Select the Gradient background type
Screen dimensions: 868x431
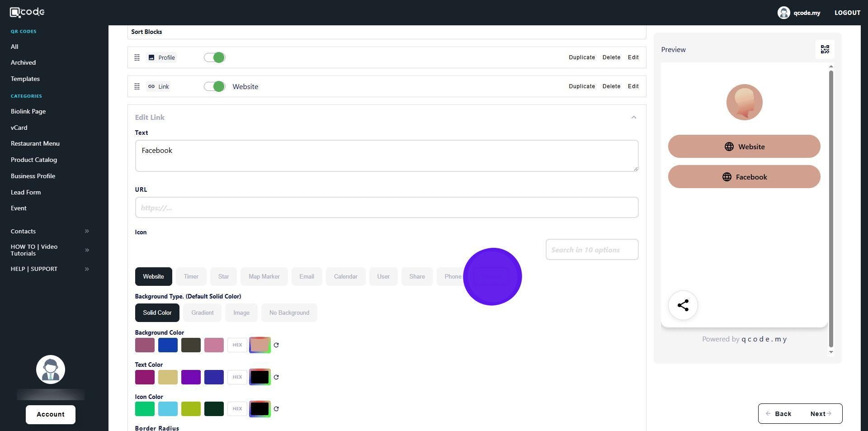click(202, 313)
